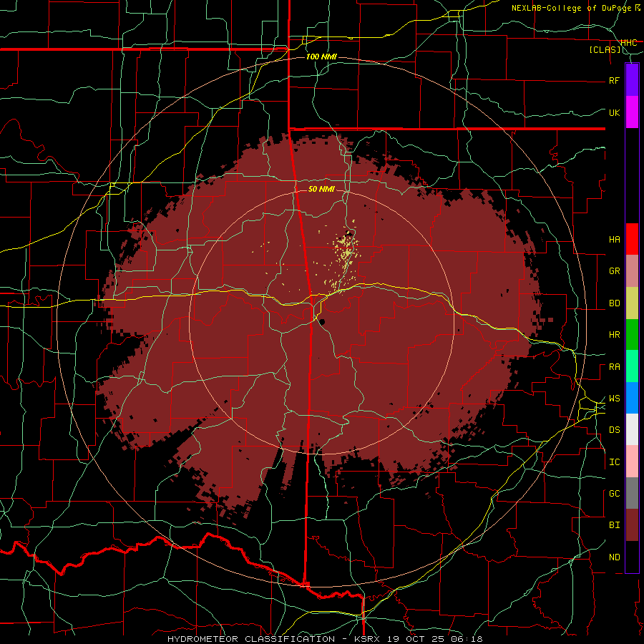Viewport: 644px width, 644px height.
Task: Click the black radar site dot
Action: (x=322, y=322)
